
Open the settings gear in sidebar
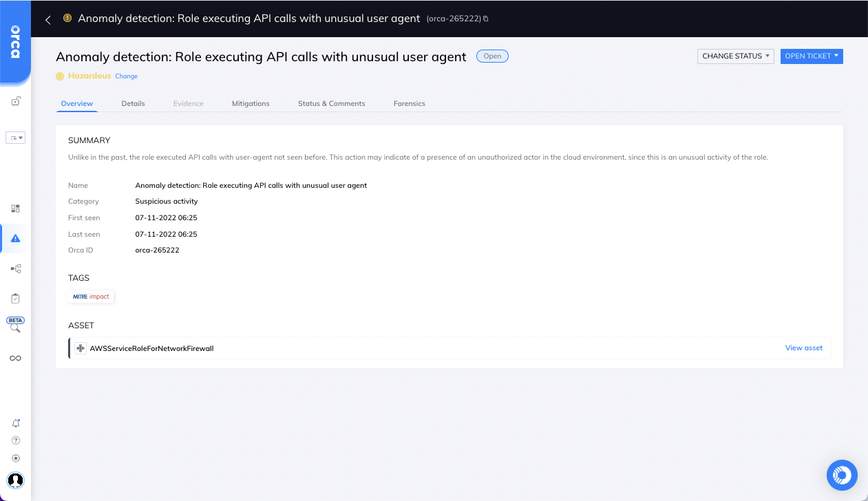click(x=16, y=458)
